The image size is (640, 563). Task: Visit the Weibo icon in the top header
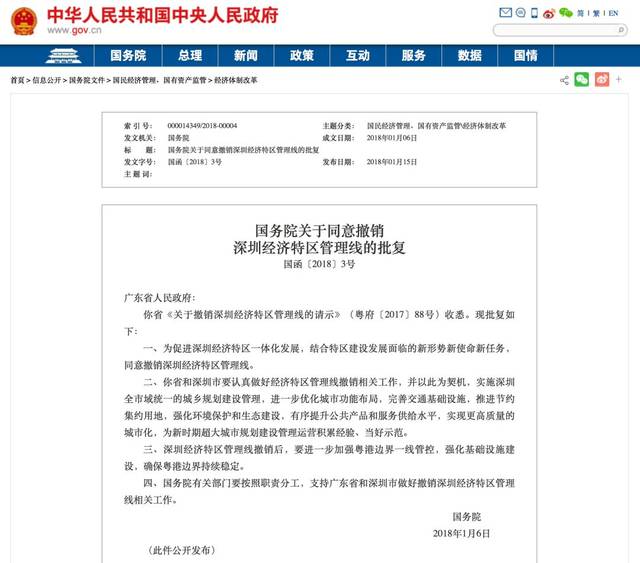click(x=549, y=13)
